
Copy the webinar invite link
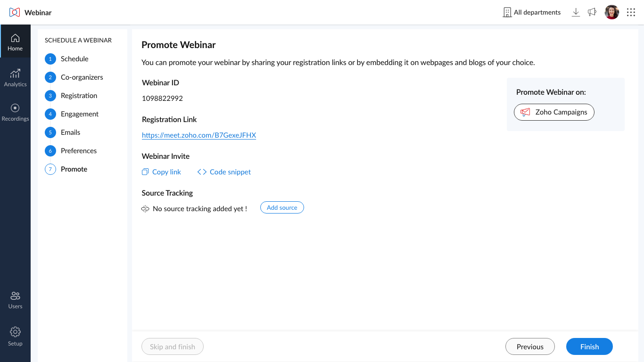(161, 172)
